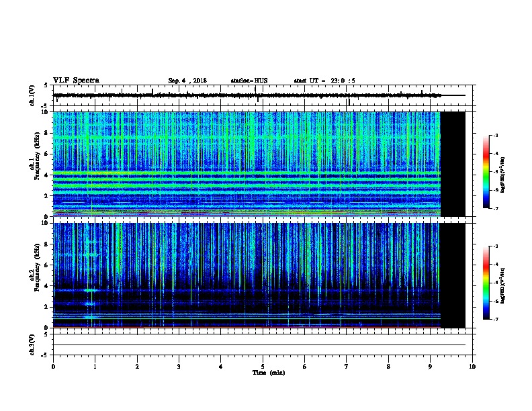Image resolution: width=532 pixels, height=411 pixels.
Task: Click time axis tick label "6"
Action: [x=305, y=367]
